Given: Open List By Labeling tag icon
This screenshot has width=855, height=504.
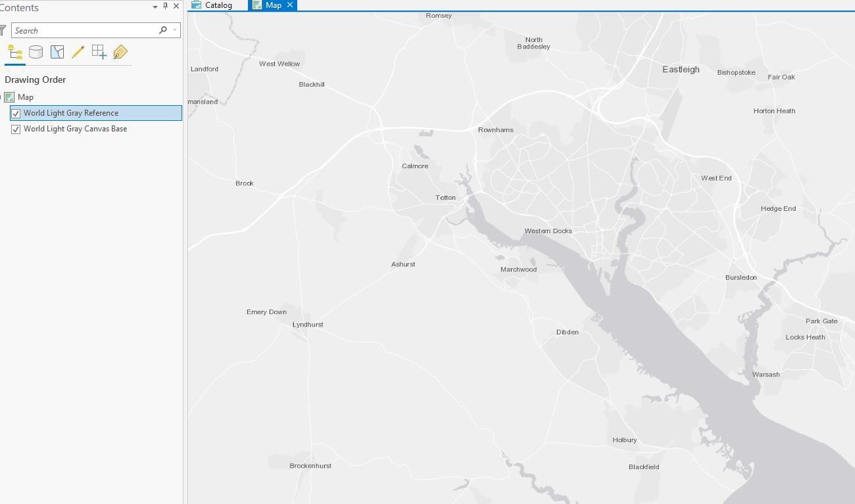Looking at the screenshot, I should pos(120,51).
